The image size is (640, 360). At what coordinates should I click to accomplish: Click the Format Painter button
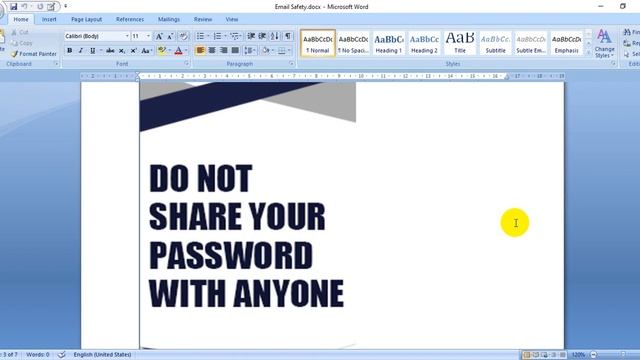(x=34, y=54)
